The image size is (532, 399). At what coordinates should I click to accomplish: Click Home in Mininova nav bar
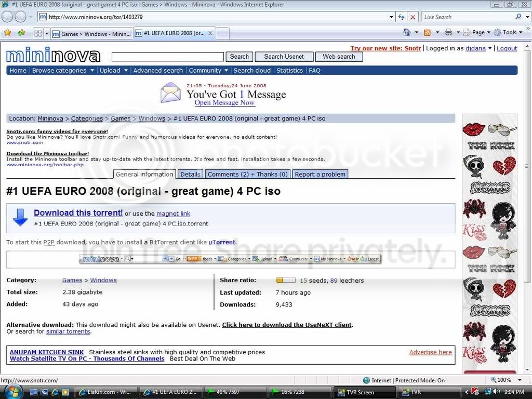(x=18, y=71)
